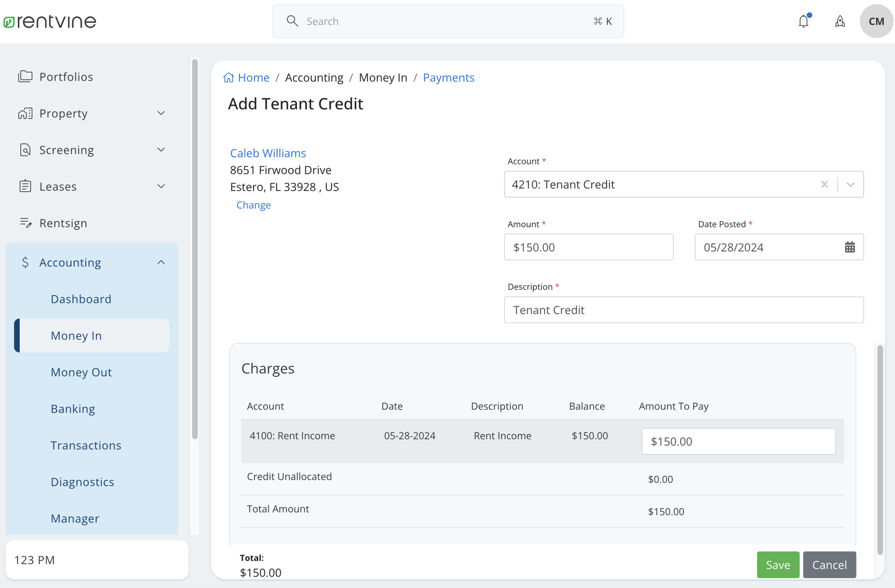Open the Date Posted calendar picker

pyautogui.click(x=850, y=247)
